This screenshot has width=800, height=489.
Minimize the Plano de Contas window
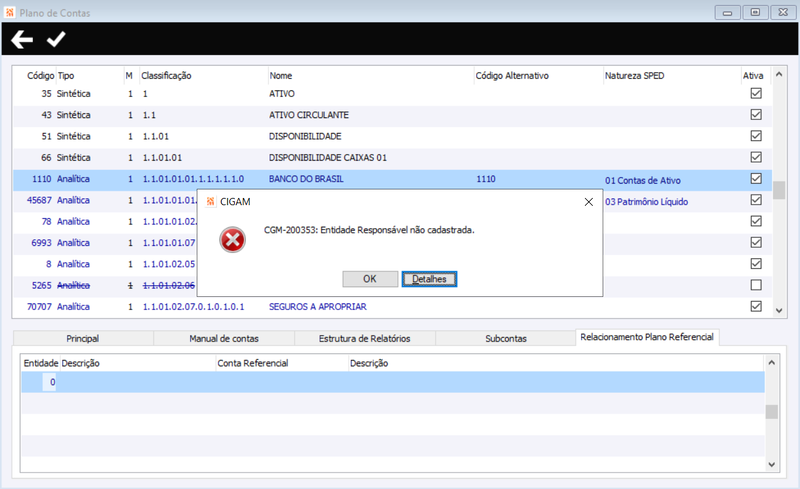(728, 12)
